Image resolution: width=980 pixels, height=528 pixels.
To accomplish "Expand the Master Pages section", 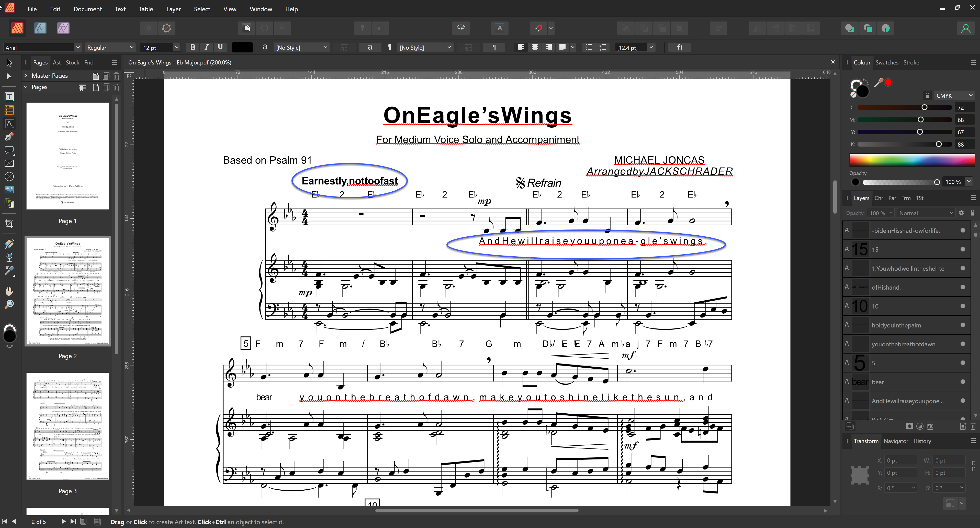I will [26, 75].
